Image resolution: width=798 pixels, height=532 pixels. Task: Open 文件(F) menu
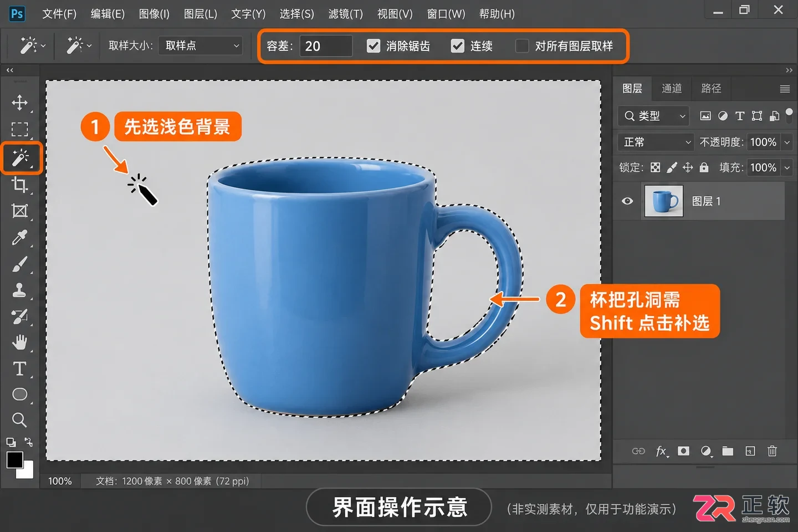point(59,14)
